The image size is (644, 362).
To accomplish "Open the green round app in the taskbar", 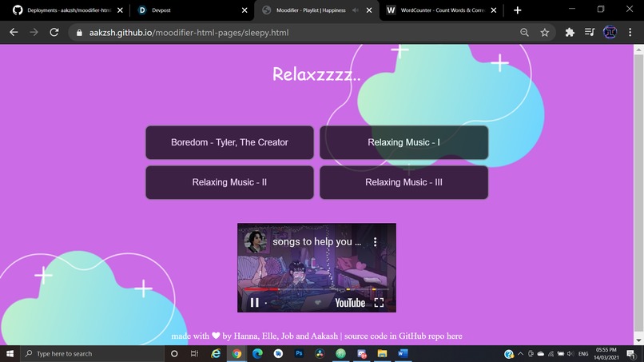I will click(340, 353).
